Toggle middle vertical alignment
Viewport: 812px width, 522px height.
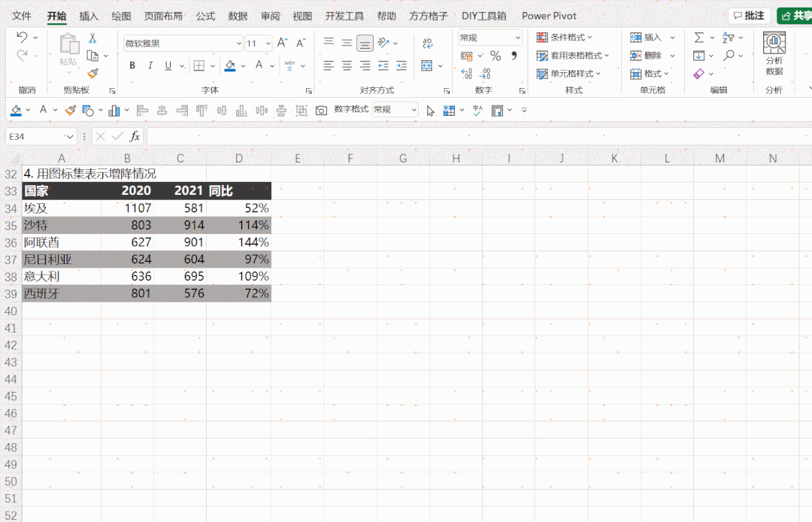click(x=347, y=42)
